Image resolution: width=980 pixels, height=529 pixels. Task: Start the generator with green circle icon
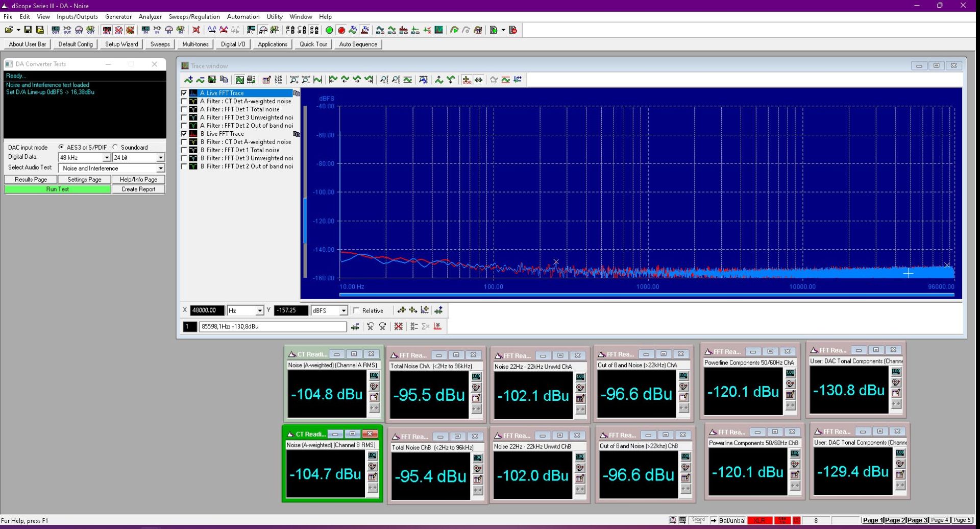pos(329,30)
